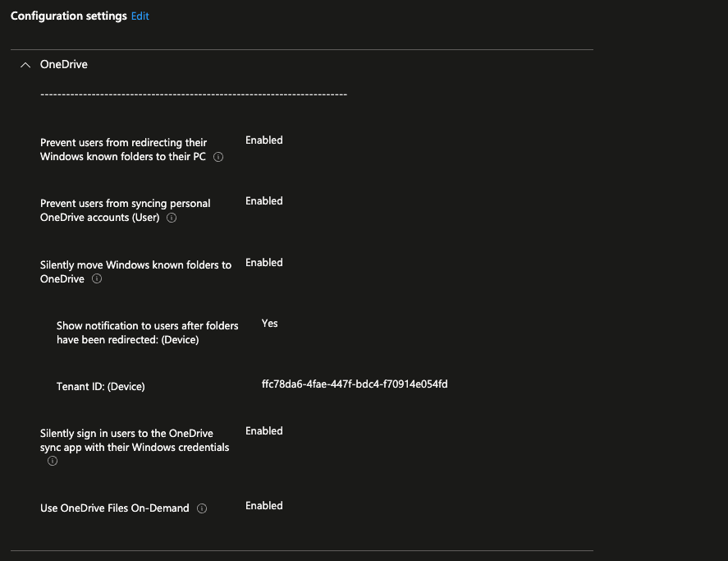The width and height of the screenshot is (728, 561).
Task: Click the Edit link beside Configuration settings
Action: tap(140, 16)
